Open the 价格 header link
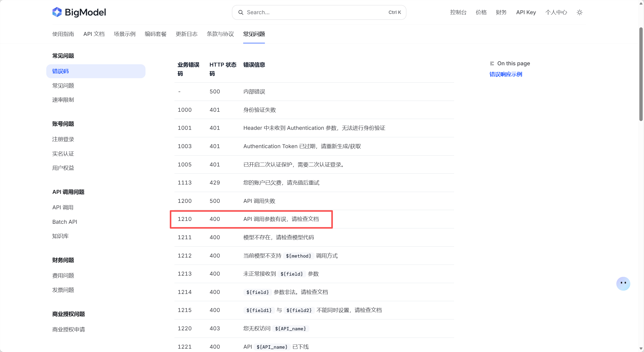 tap(481, 12)
